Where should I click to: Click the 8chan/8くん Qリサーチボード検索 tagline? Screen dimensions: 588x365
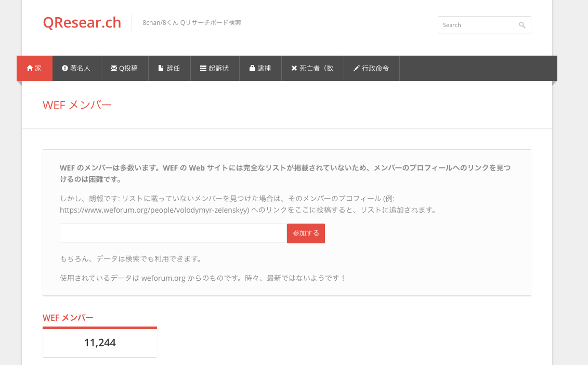192,22
